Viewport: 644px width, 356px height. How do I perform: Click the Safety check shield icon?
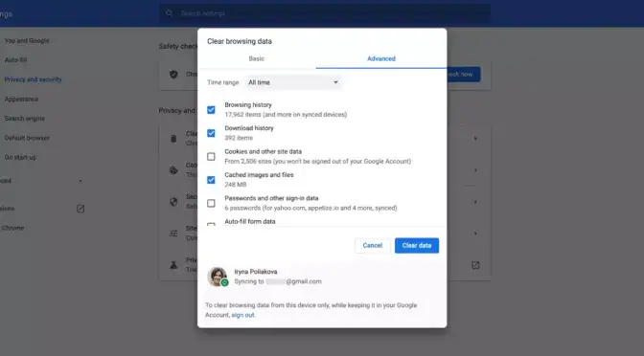[173, 75]
